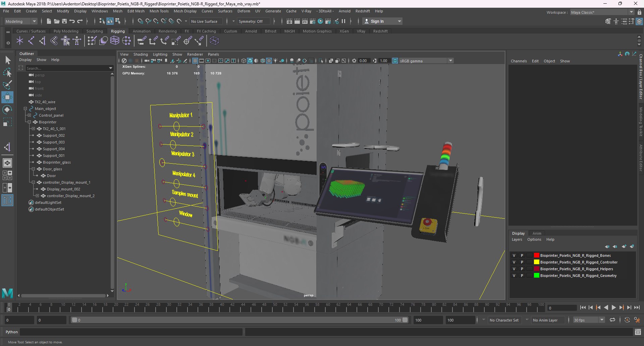Click No Live Surface button
The image size is (644, 346).
point(206,21)
